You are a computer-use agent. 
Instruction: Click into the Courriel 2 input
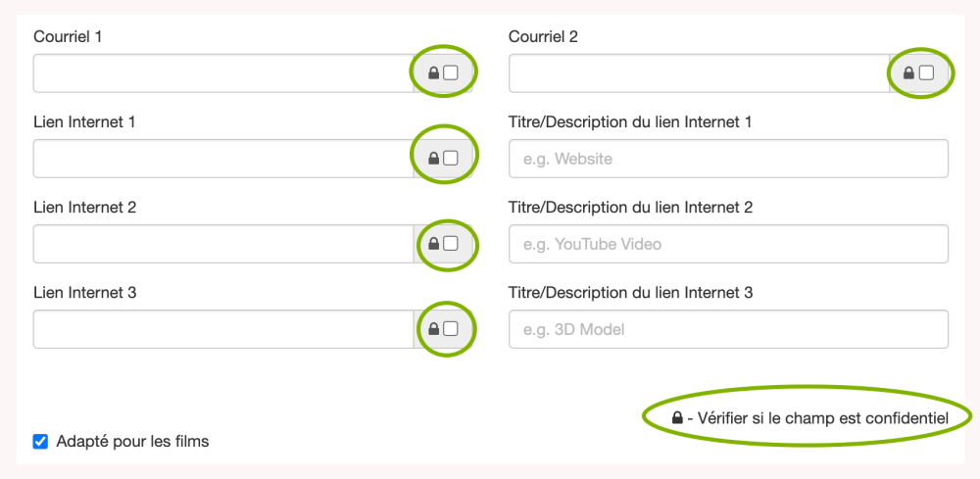[698, 72]
